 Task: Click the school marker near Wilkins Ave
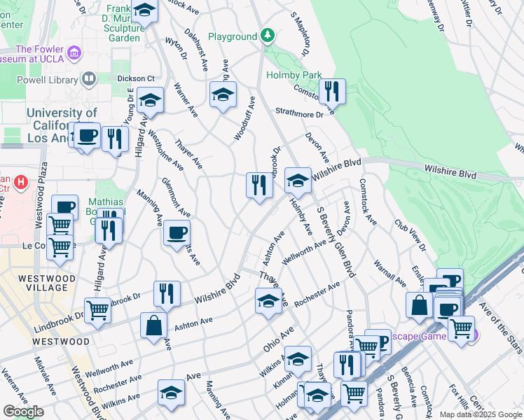coord(298,360)
